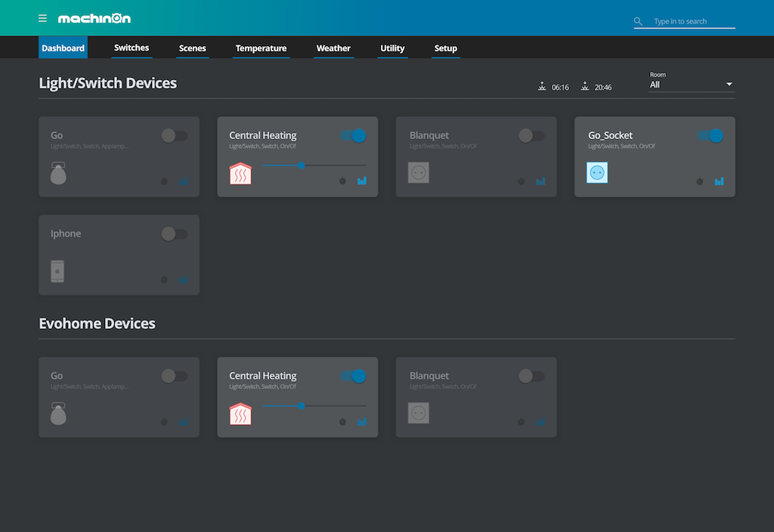Open log chart on Evohome Central Heating card

362,422
